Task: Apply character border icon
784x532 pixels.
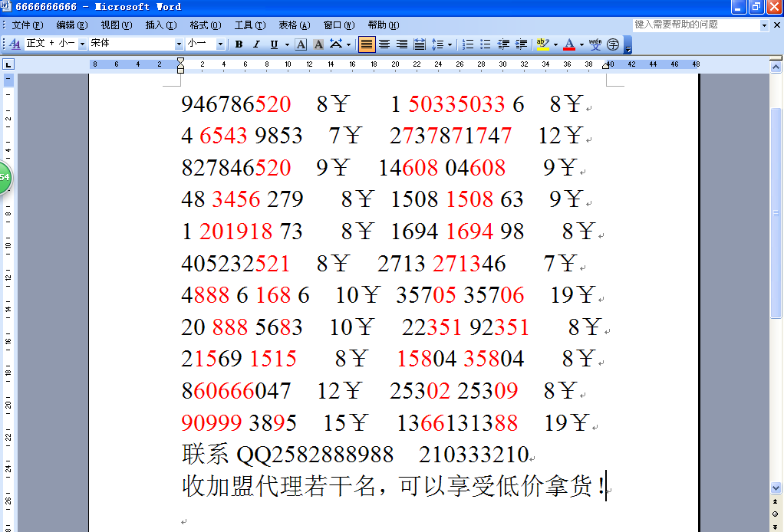Action: (x=301, y=44)
